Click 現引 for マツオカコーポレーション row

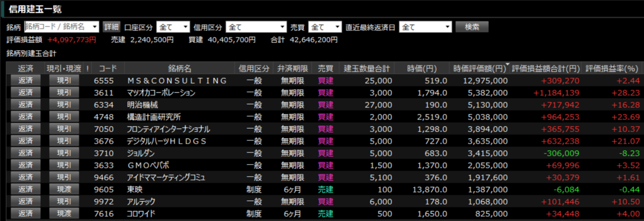pyautogui.click(x=64, y=92)
